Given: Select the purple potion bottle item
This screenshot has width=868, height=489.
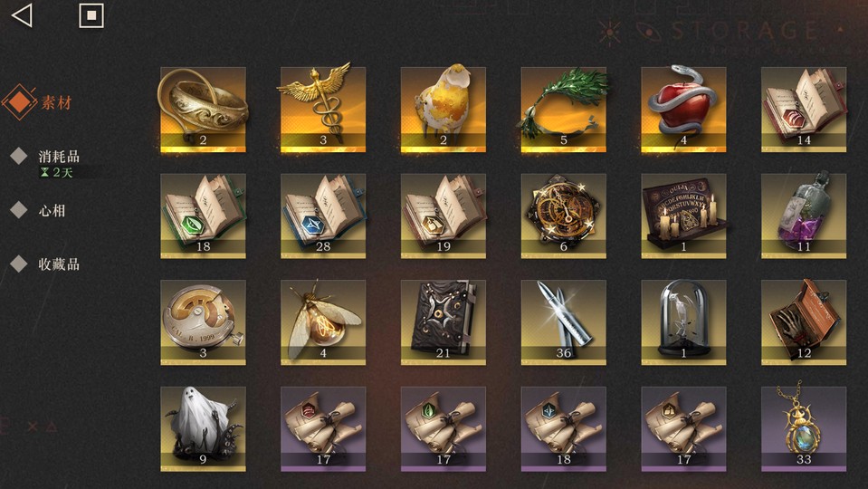Looking at the screenshot, I should point(804,216).
